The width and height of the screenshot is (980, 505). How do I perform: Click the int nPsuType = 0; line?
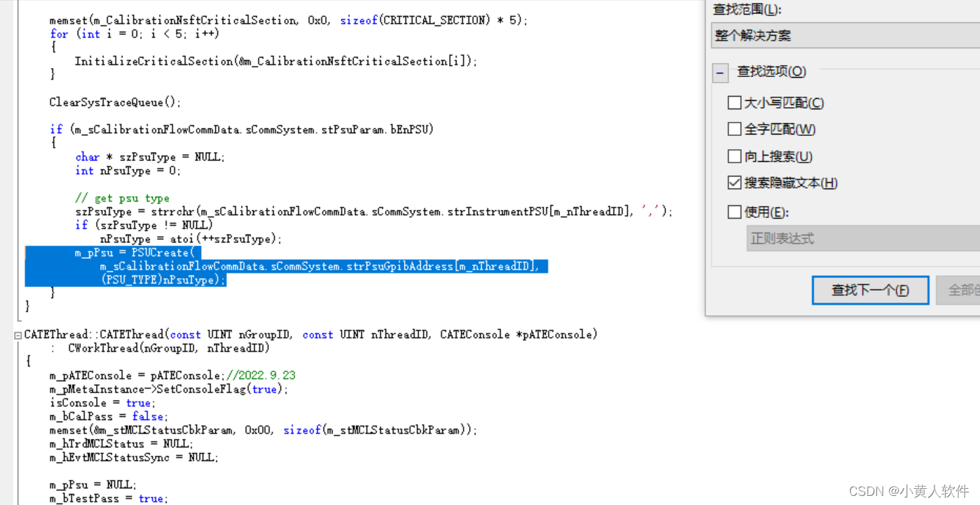127,171
